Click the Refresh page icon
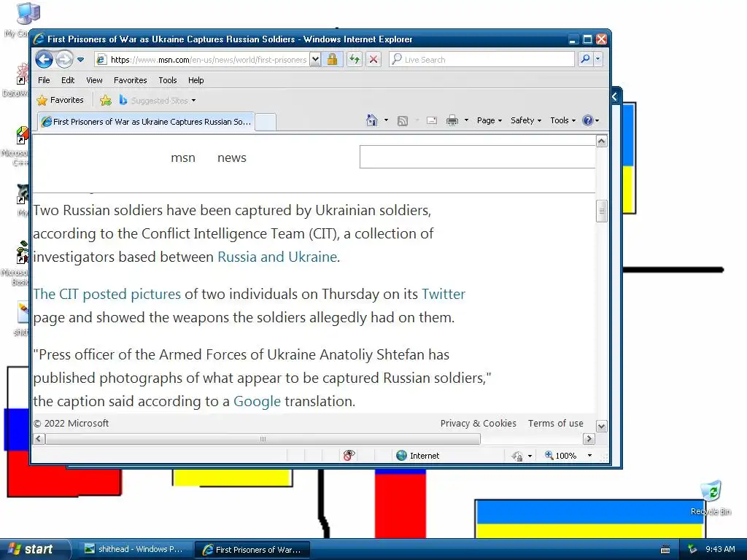Viewport: 747px width, 560px height. click(x=354, y=60)
